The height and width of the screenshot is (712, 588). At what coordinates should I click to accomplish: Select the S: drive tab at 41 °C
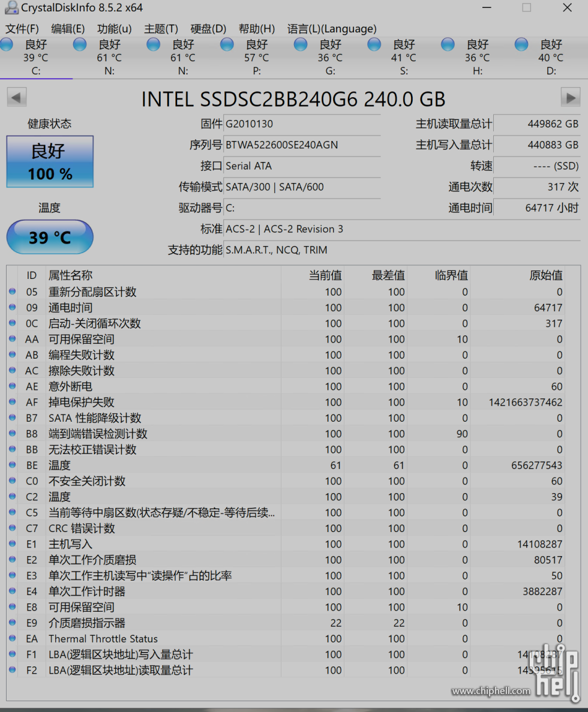tap(404, 58)
